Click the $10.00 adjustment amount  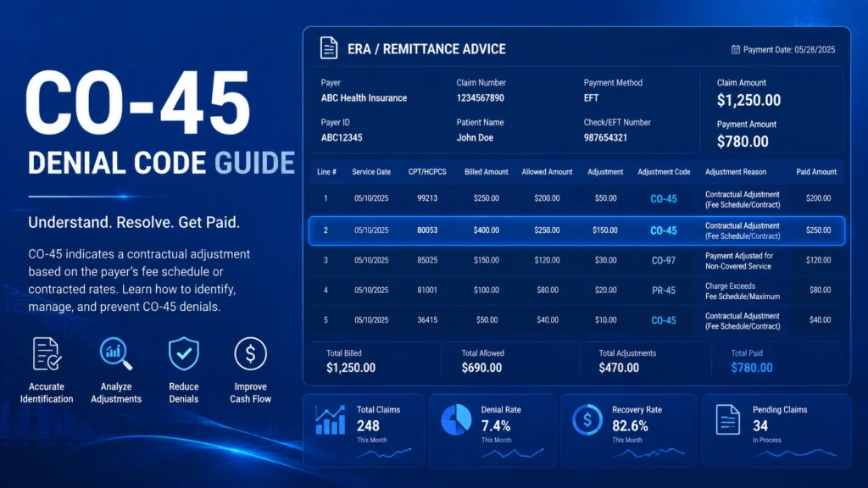[x=605, y=319]
